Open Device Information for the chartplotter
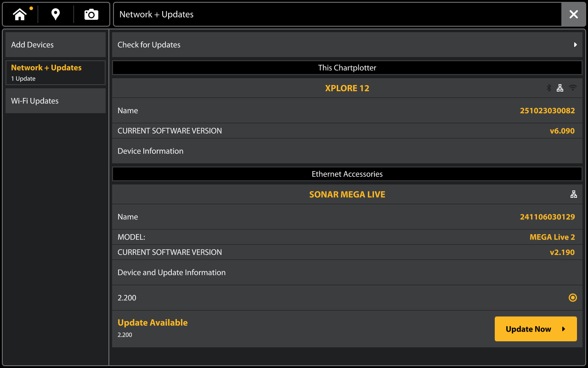This screenshot has width=588, height=368. coord(347,151)
